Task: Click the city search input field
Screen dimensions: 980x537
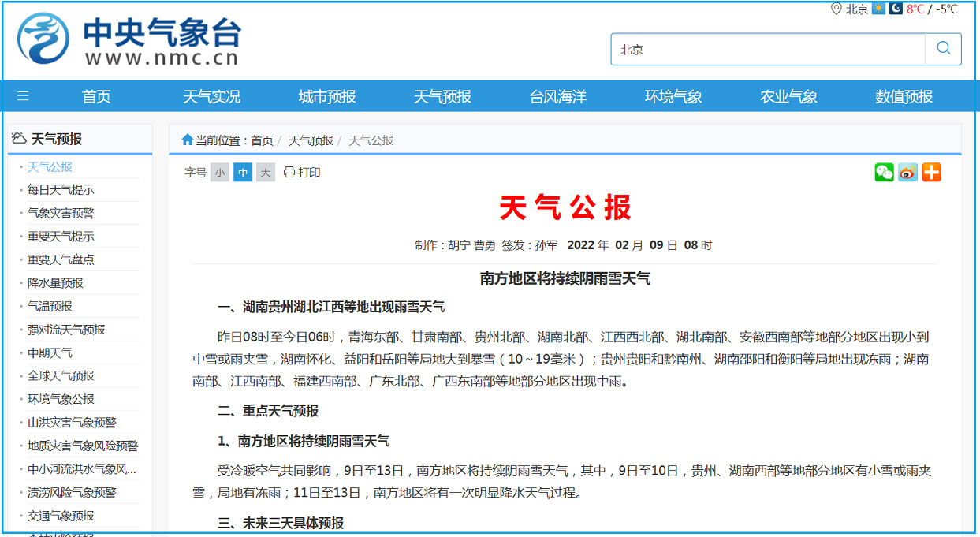Action: [x=767, y=49]
